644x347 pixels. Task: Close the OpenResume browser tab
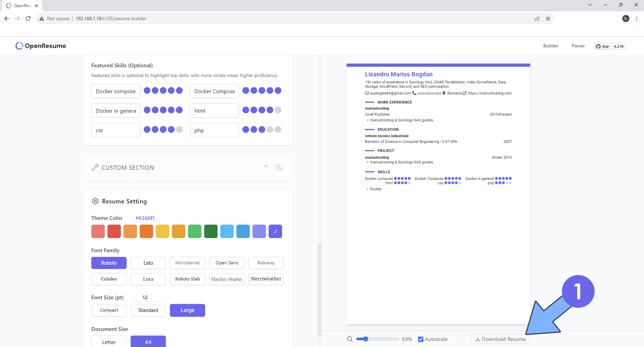point(37,6)
